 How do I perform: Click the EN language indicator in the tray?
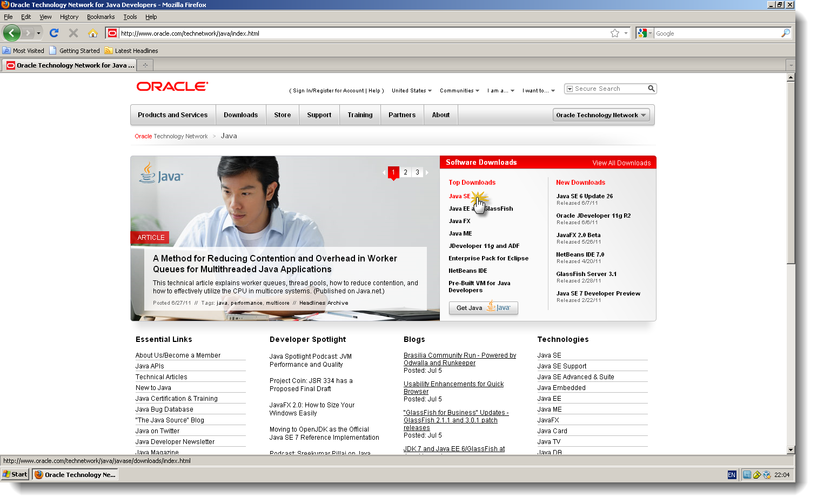pos(732,474)
